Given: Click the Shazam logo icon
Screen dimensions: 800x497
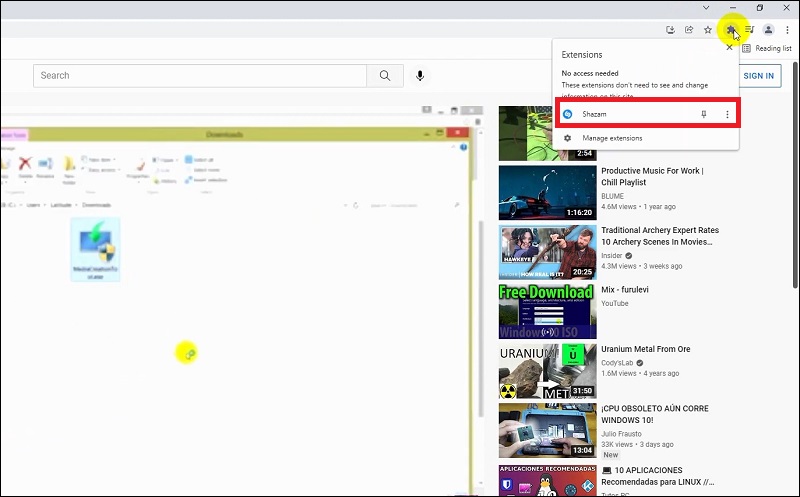Looking at the screenshot, I should coord(567,114).
